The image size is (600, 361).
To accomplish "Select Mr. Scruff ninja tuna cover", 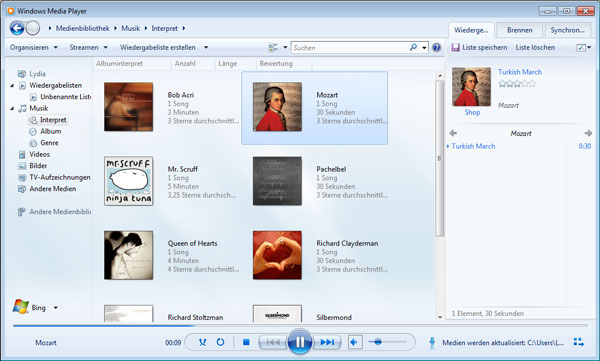I will coord(129,181).
